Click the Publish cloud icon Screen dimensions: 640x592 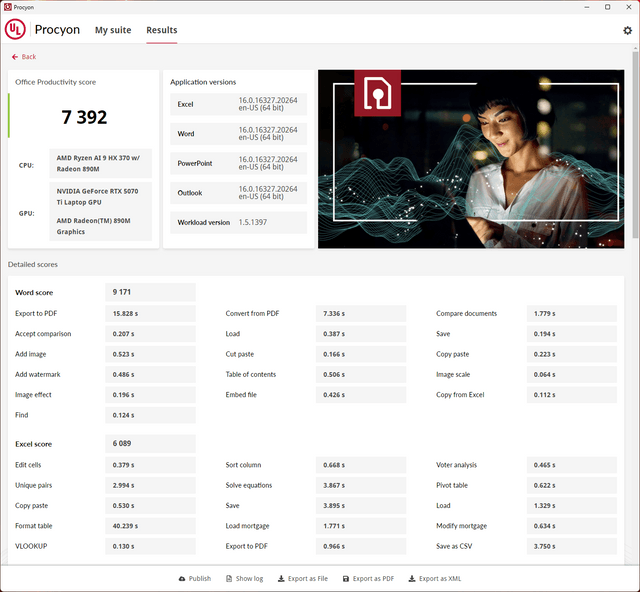(x=182, y=579)
